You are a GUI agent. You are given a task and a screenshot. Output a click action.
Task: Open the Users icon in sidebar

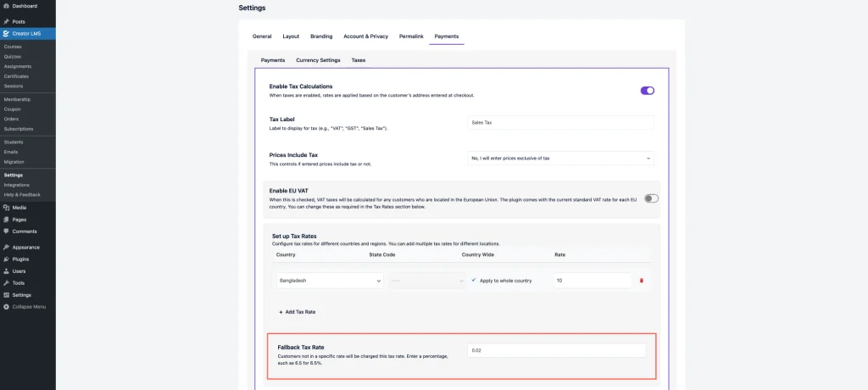click(7, 271)
